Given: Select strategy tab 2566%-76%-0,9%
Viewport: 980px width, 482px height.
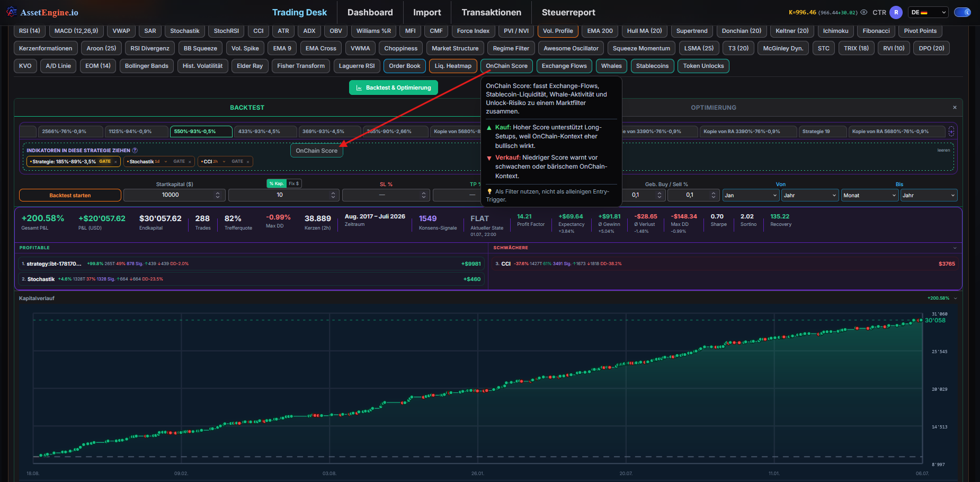Looking at the screenshot, I should point(69,132).
